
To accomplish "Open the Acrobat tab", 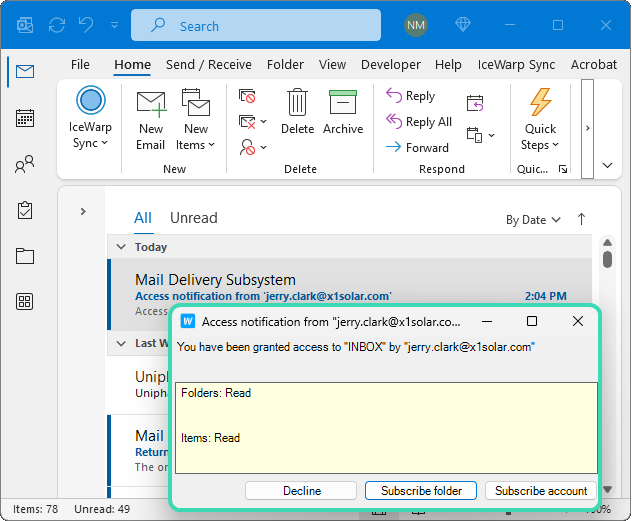I will 594,64.
